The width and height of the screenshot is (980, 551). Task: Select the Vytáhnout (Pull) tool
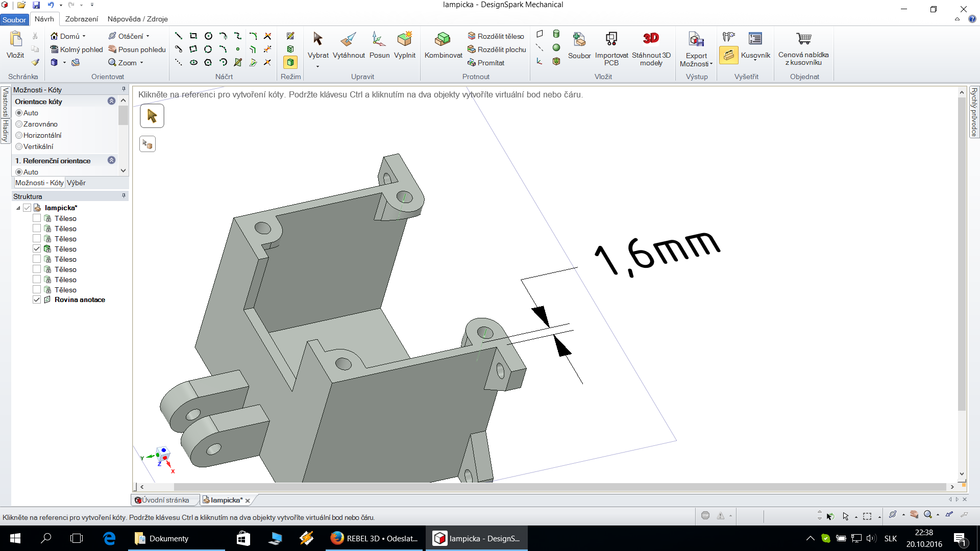(x=349, y=45)
